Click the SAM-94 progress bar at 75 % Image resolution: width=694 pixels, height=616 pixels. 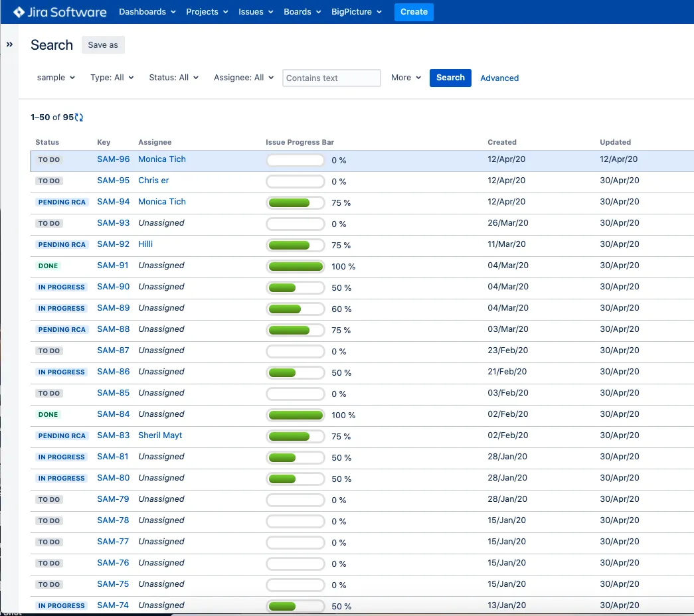(296, 202)
